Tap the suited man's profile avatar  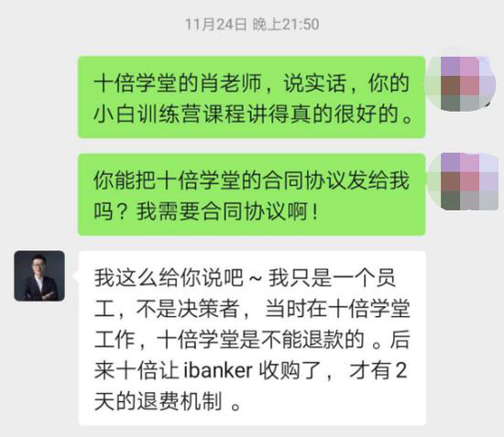(x=39, y=276)
